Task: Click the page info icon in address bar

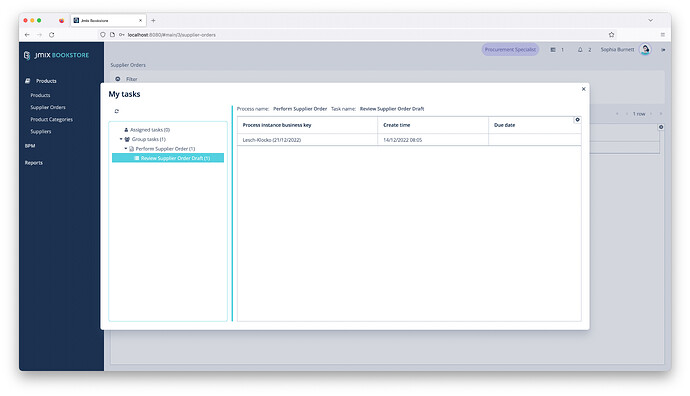Action: point(112,35)
